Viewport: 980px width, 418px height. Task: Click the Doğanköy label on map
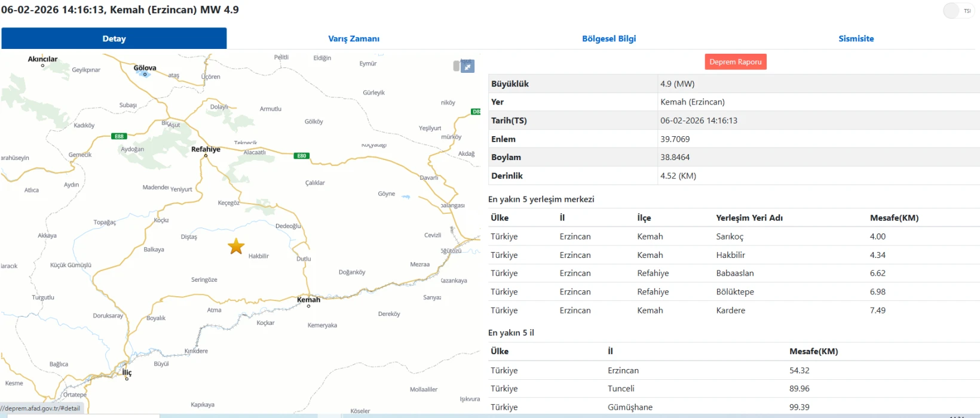352,272
